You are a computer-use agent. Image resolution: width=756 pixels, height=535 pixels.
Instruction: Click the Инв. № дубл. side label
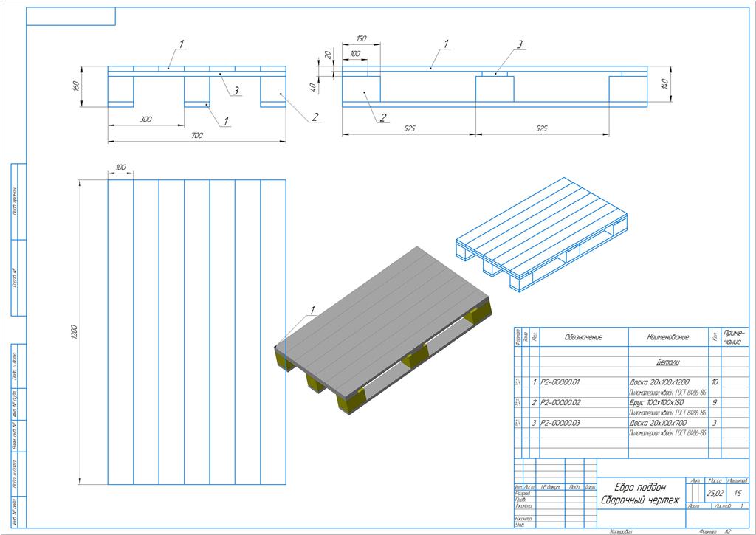tap(15, 404)
